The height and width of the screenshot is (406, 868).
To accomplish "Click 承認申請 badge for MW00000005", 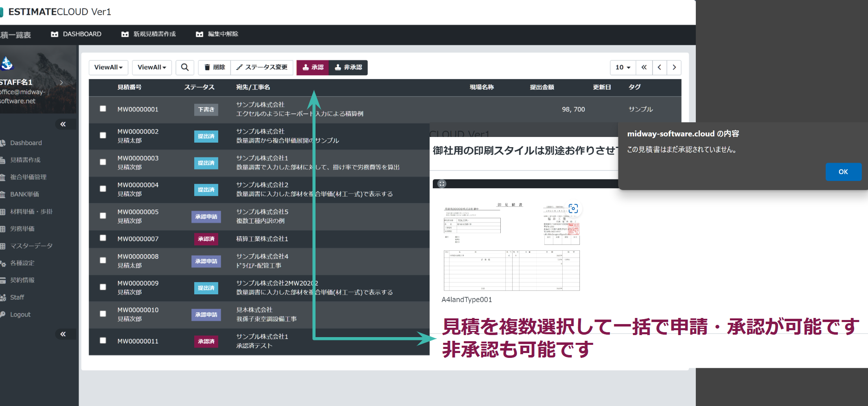I will tap(206, 216).
